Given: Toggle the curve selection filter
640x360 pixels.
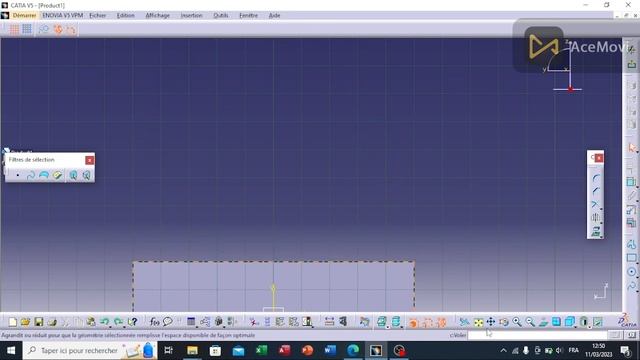Looking at the screenshot, I should click(31, 175).
